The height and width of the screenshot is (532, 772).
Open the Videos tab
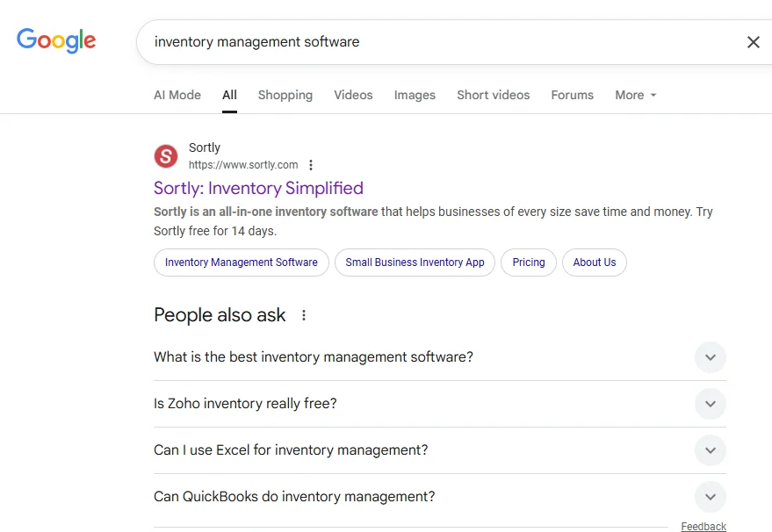pyautogui.click(x=353, y=95)
